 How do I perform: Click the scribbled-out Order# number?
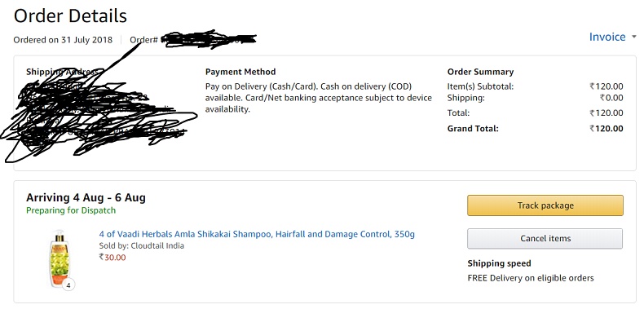[x=207, y=39]
